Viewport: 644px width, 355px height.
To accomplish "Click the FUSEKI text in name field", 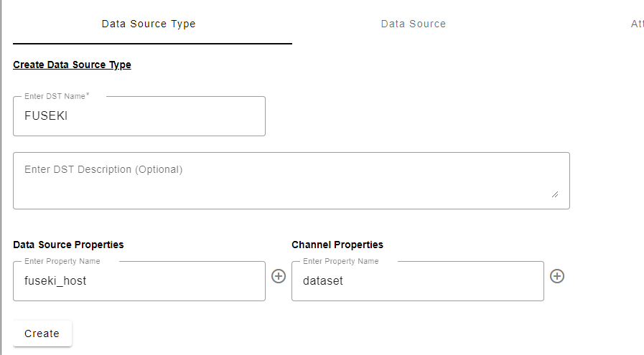I will 46,116.
